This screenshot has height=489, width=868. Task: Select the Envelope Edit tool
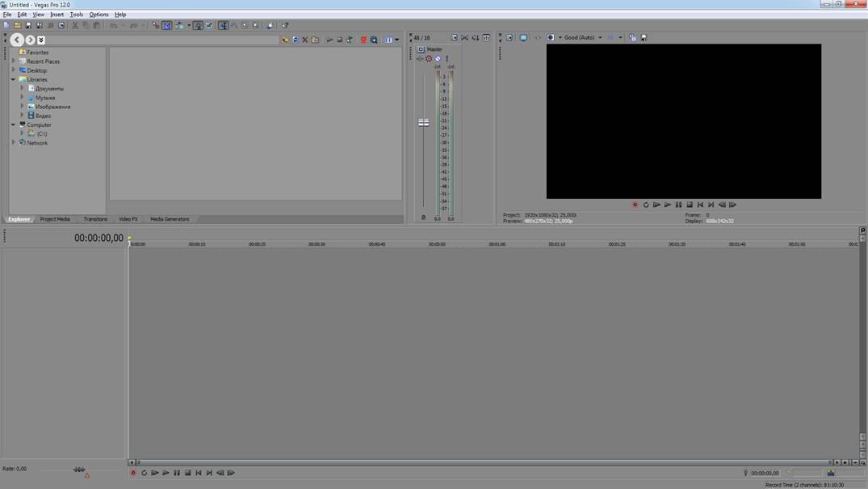tap(234, 26)
